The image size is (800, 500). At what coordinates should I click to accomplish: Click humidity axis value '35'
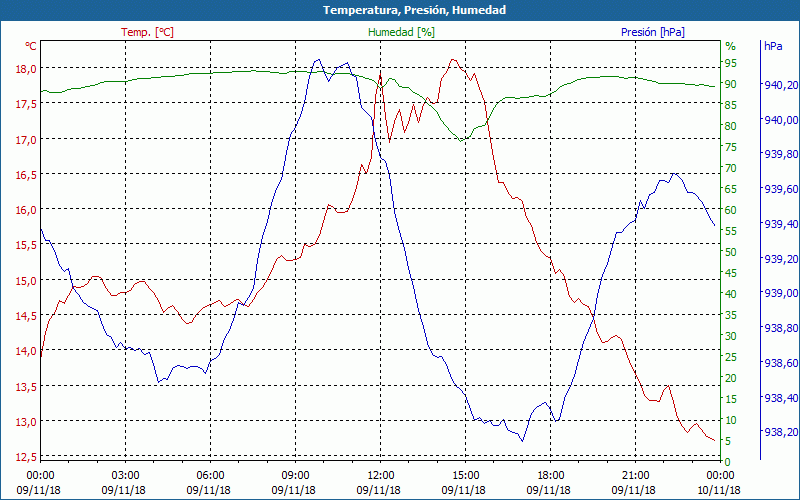pos(731,315)
